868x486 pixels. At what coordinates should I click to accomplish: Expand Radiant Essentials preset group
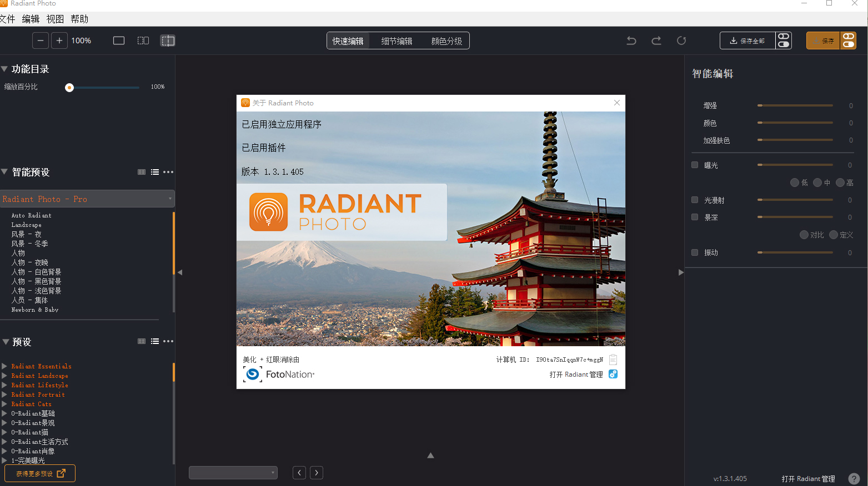[x=4, y=366]
